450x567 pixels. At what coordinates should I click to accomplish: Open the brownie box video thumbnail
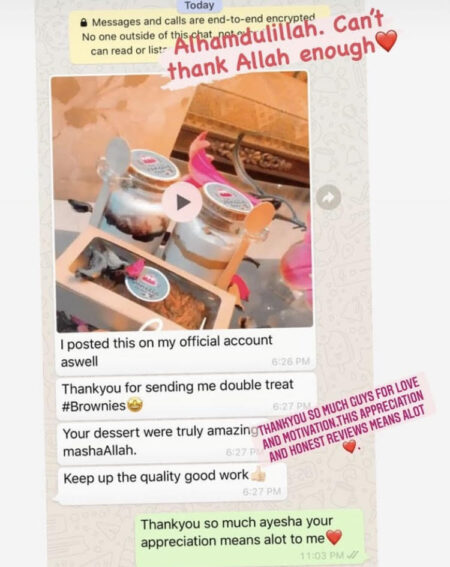pos(182,202)
